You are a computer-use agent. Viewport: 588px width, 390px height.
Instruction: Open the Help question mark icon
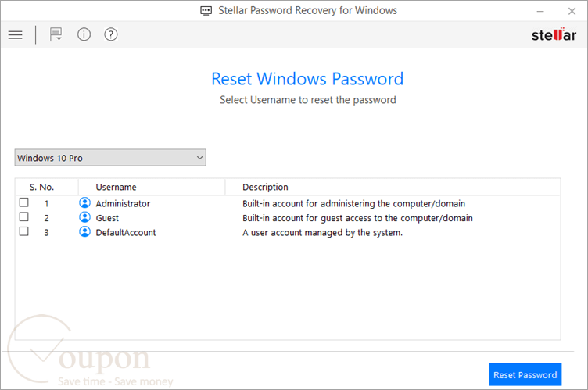point(110,34)
